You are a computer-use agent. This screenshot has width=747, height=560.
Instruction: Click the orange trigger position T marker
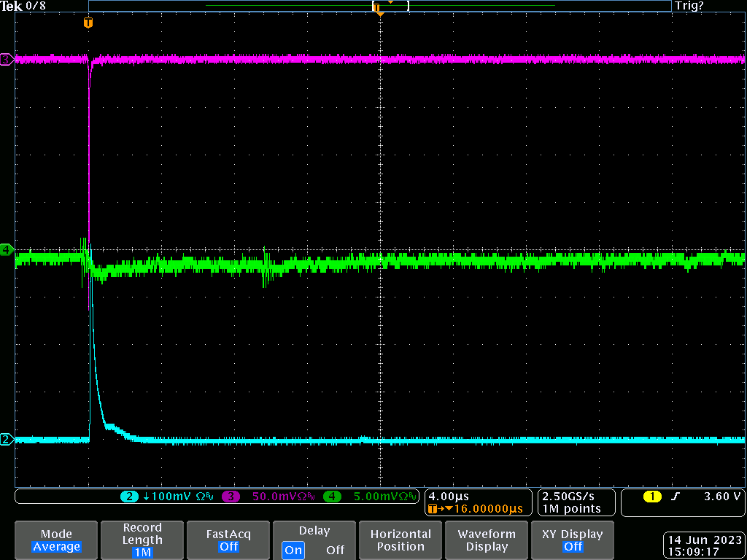pyautogui.click(x=88, y=23)
